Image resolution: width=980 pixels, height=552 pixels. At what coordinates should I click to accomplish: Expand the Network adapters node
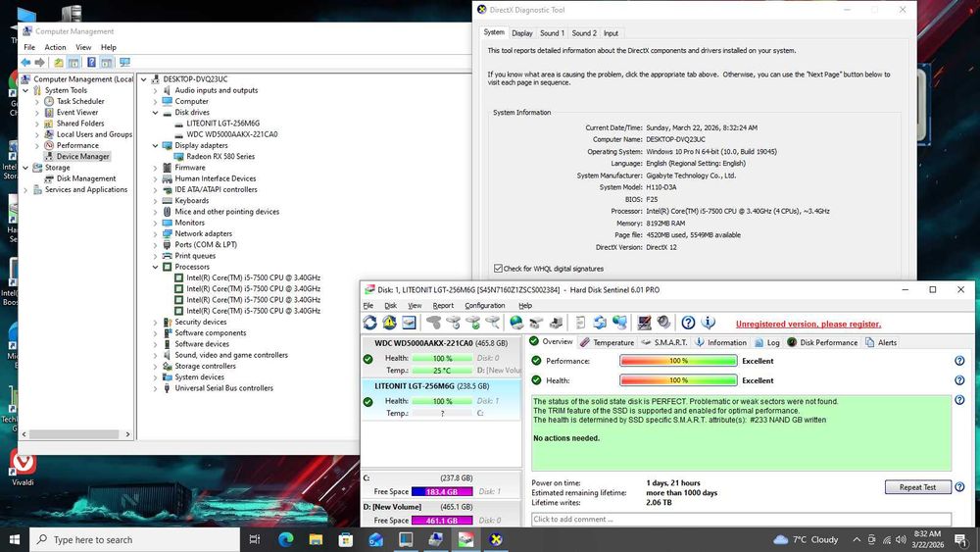click(155, 233)
